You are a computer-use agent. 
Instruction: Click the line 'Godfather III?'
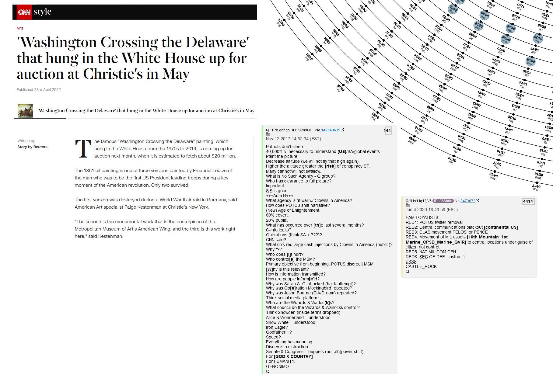tap(279, 332)
